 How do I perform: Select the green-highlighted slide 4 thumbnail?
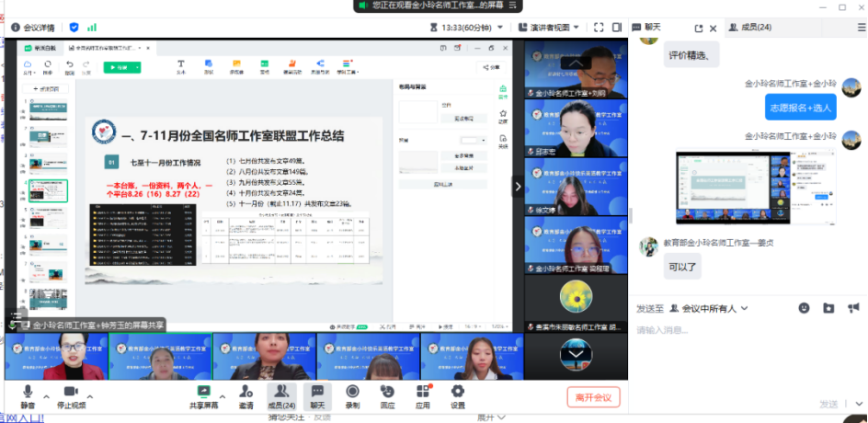tap(48, 190)
